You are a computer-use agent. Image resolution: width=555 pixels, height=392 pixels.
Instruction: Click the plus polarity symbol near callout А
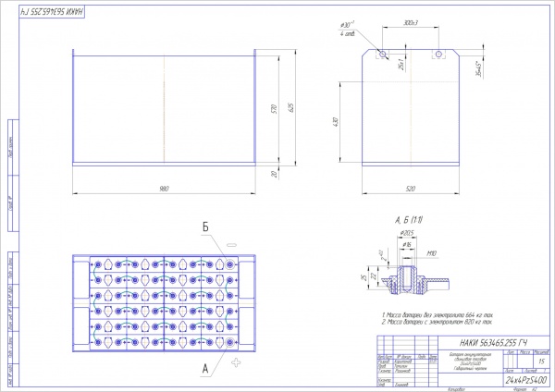[x=237, y=361]
